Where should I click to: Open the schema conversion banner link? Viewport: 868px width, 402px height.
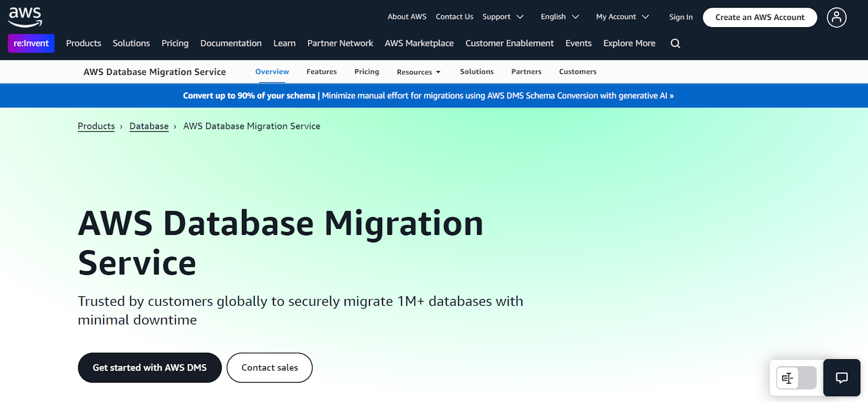pos(429,95)
